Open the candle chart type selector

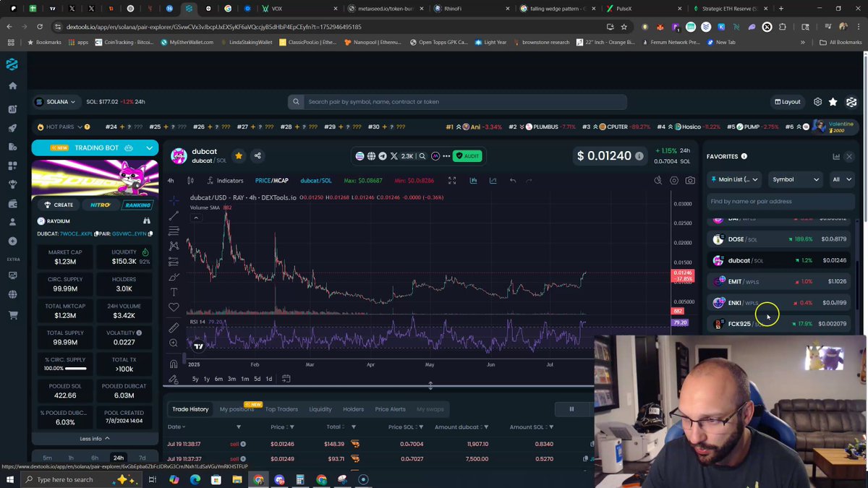coord(190,180)
